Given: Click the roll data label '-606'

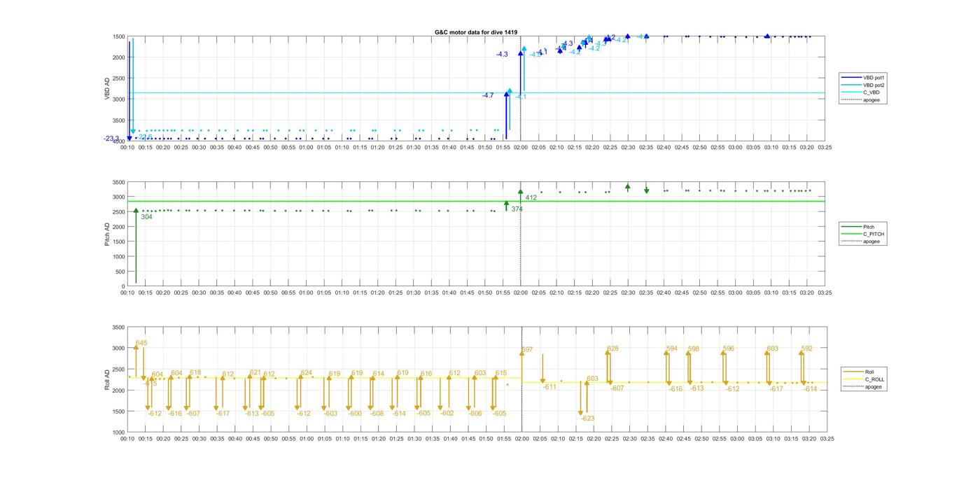Looking at the screenshot, I should (475, 414).
